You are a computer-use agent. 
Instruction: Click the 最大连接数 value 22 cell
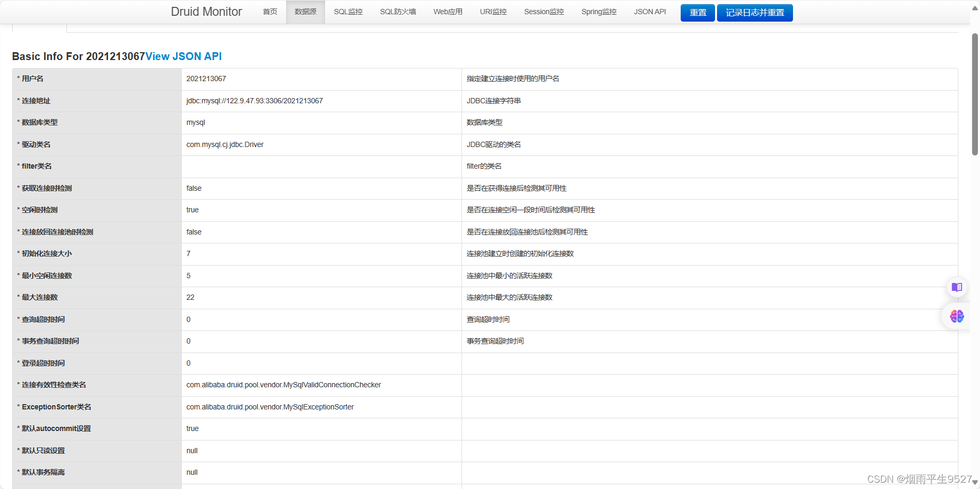[190, 297]
